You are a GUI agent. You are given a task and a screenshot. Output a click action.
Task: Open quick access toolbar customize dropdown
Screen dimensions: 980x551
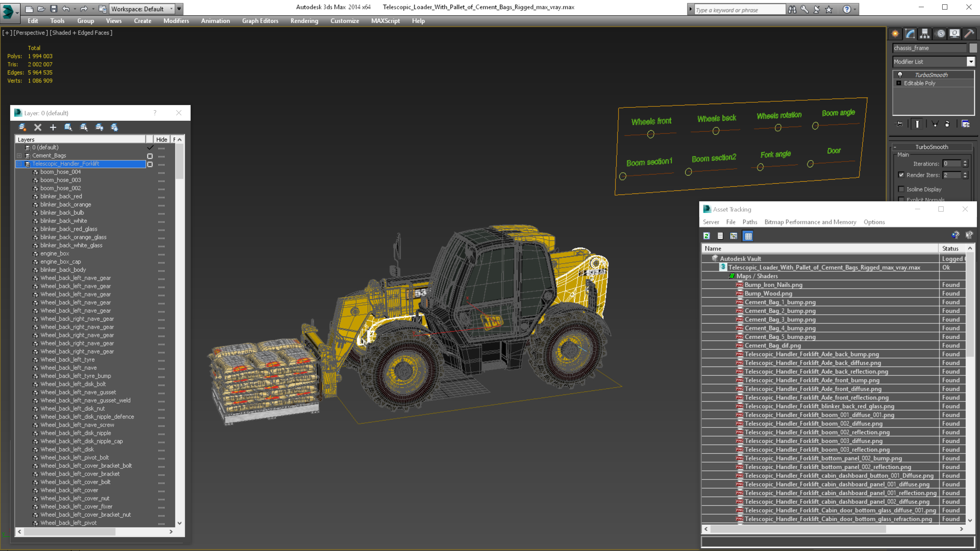pyautogui.click(x=179, y=9)
